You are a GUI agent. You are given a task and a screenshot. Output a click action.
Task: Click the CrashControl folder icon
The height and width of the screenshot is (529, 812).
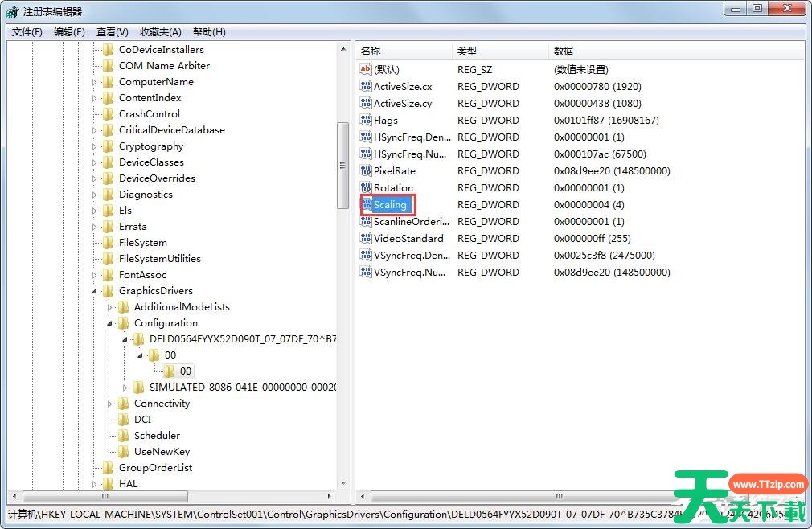pos(109,114)
